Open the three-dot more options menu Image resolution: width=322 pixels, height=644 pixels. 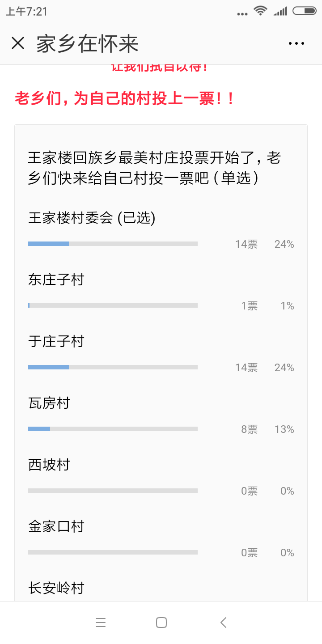(296, 43)
